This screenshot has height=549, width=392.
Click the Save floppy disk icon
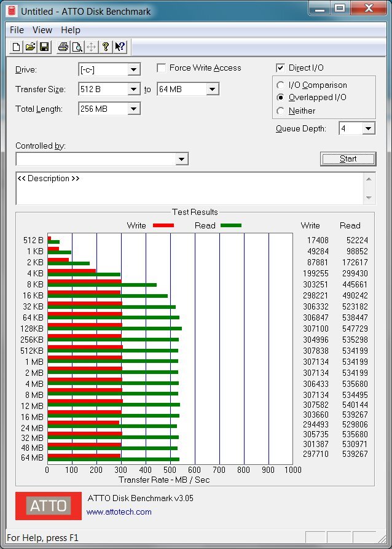44,47
